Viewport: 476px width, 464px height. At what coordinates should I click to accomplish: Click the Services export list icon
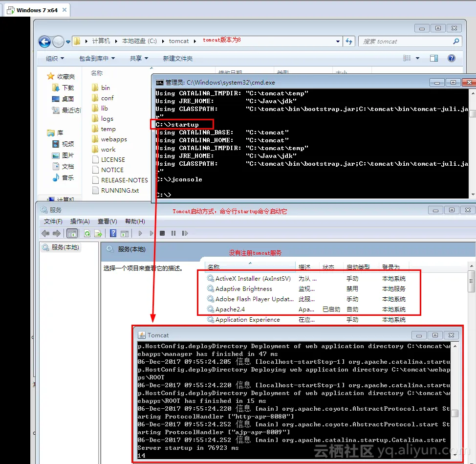98,234
